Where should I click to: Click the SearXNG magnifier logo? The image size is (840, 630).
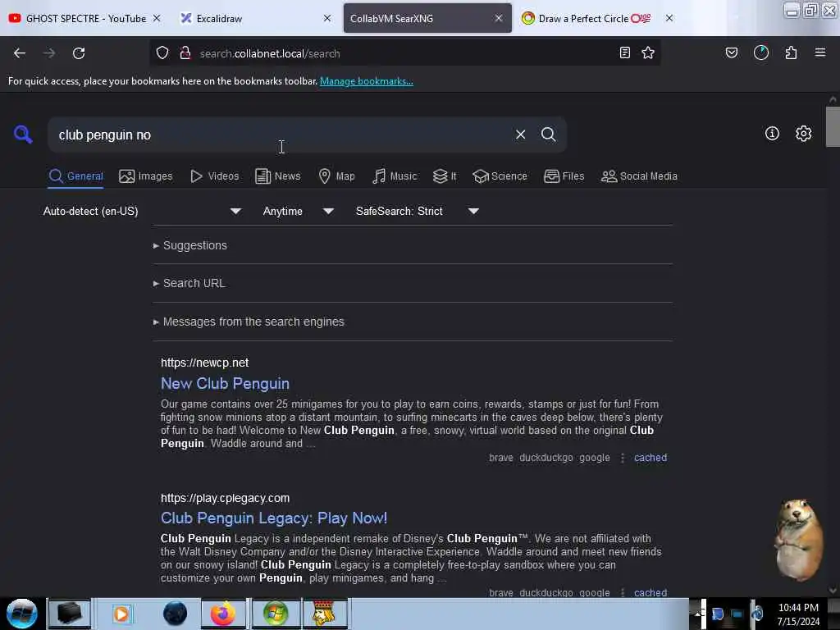[23, 134]
